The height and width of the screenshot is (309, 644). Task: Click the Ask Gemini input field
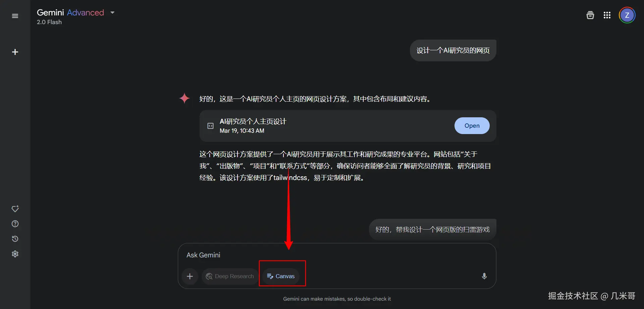(337, 255)
